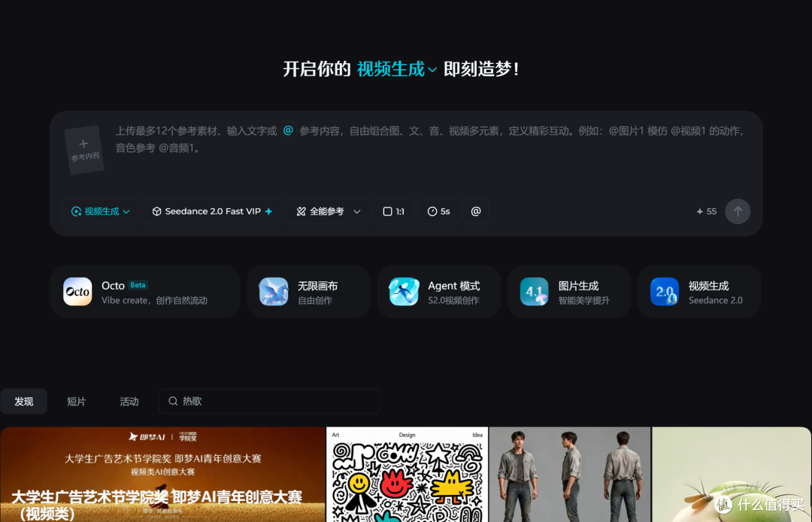Switch to the 短片 tab
This screenshot has width=812, height=522.
coord(76,402)
